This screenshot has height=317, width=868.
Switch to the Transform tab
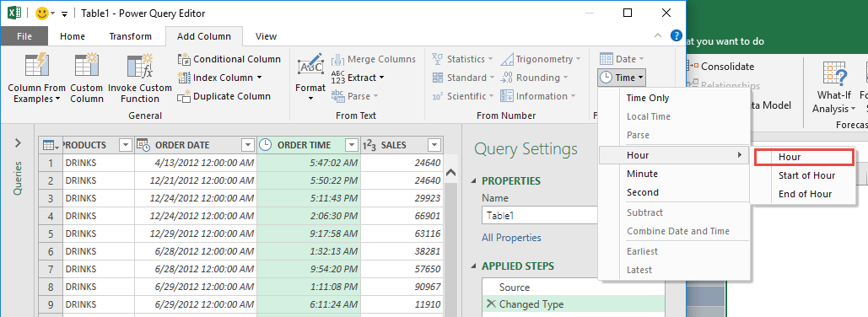[130, 36]
